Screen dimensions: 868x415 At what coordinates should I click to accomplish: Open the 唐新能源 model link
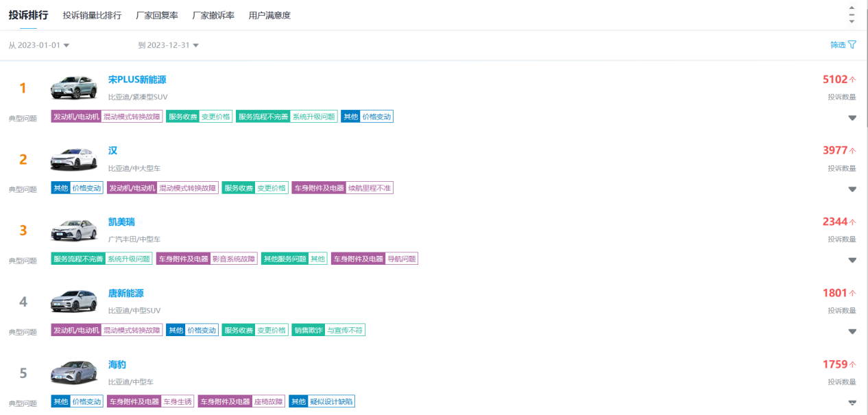tap(126, 294)
